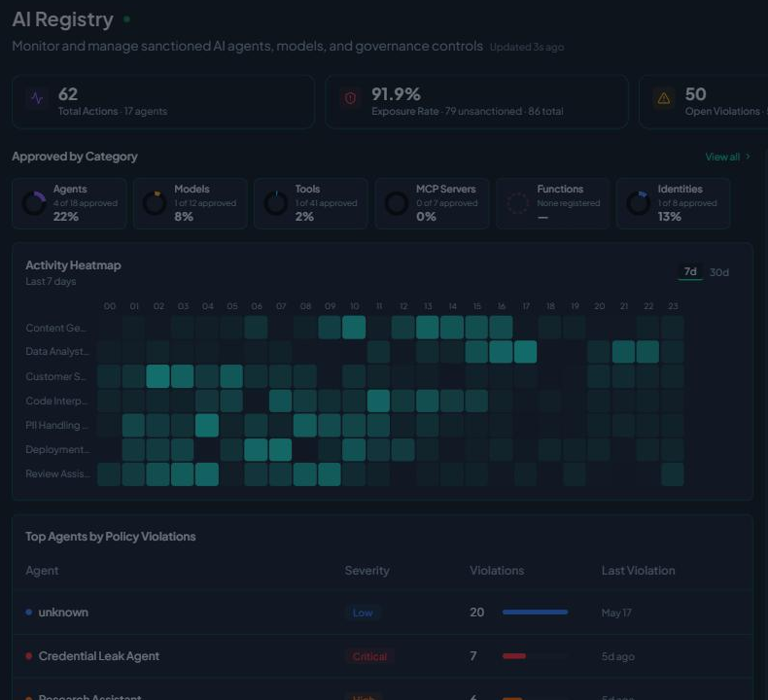
Task: Click the Models approval donut icon
Action: [155, 203]
